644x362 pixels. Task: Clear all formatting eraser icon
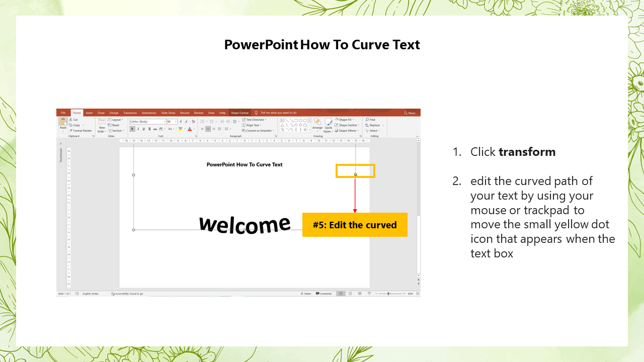click(x=193, y=122)
